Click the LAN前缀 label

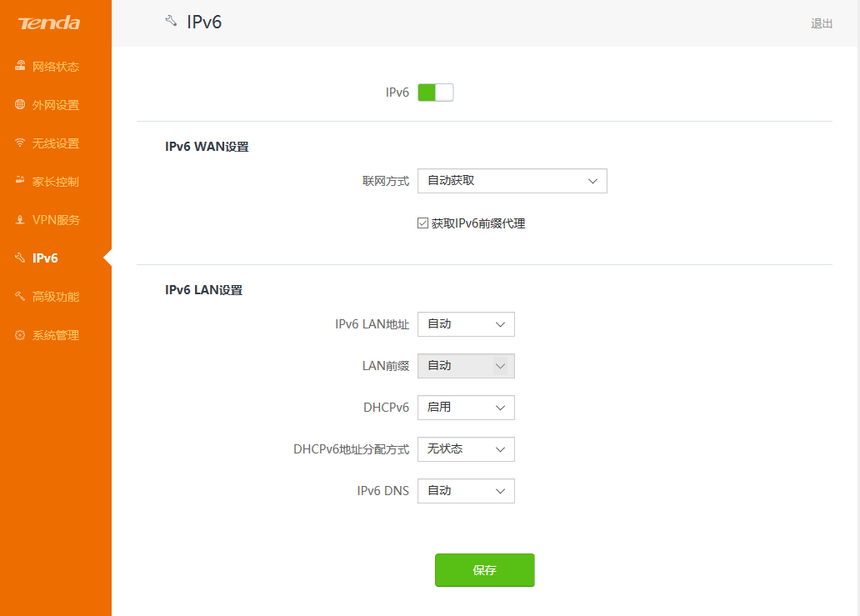386,366
